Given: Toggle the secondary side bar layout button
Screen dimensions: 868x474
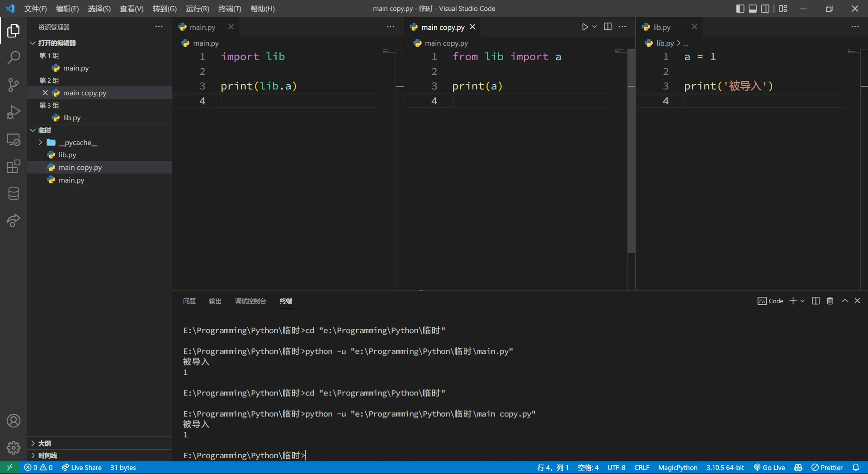Looking at the screenshot, I should (765, 9).
